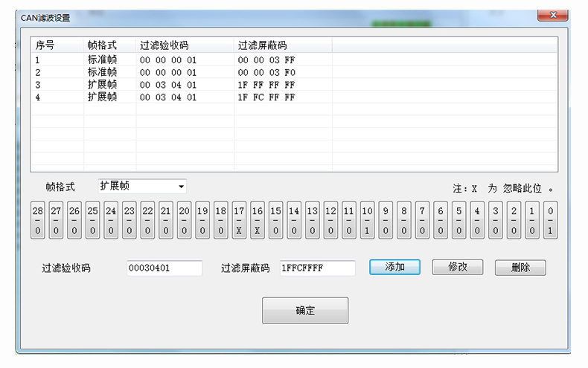The image size is (588, 368).
Task: Toggle filter bit 26 button
Action: (x=74, y=220)
